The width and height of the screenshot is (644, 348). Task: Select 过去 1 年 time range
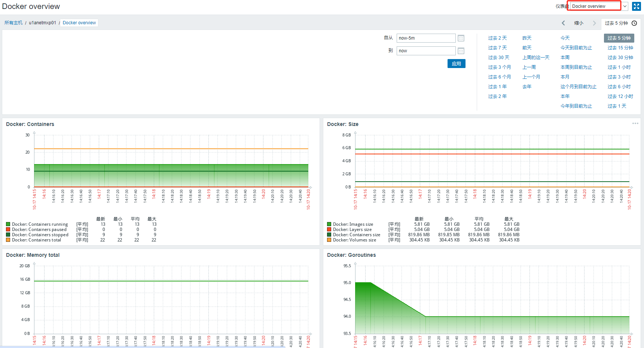coord(497,87)
